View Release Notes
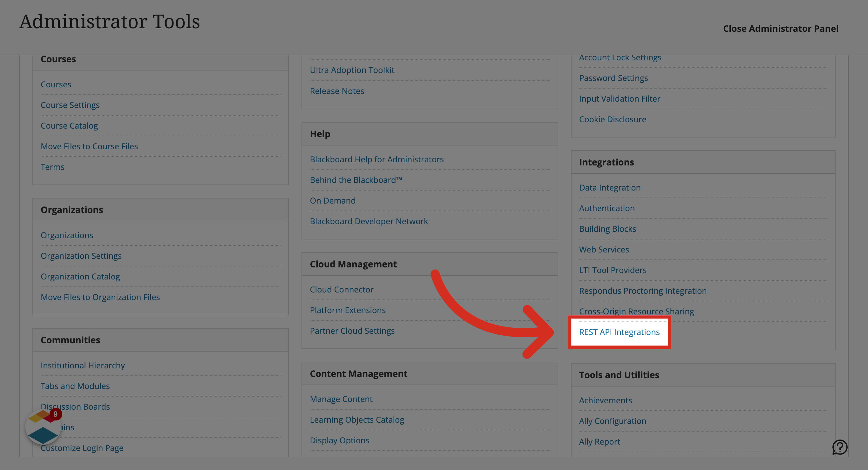 pos(337,91)
